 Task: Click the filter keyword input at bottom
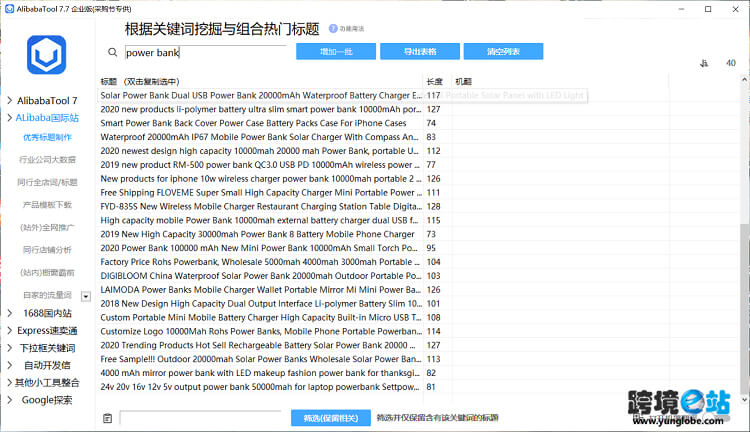(x=200, y=418)
